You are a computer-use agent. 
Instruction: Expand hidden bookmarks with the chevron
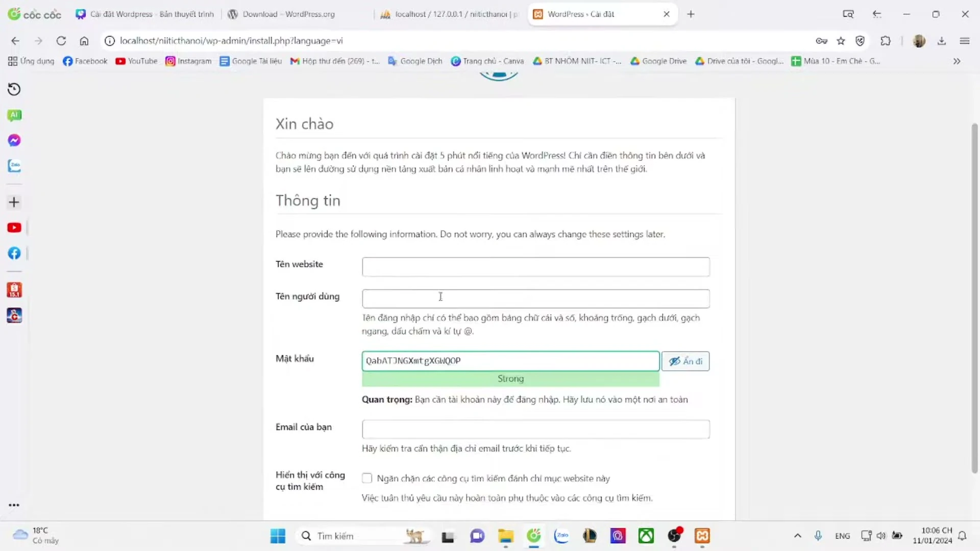(957, 61)
